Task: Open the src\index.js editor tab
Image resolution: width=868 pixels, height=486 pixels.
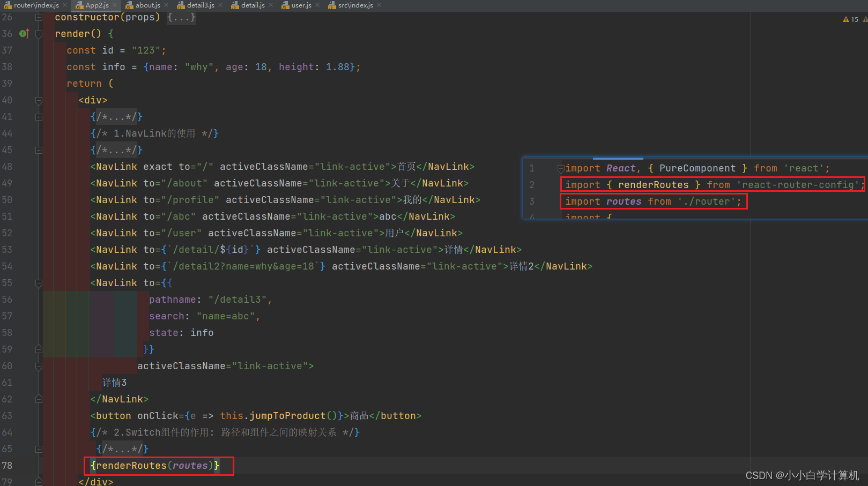Action: [x=355, y=5]
